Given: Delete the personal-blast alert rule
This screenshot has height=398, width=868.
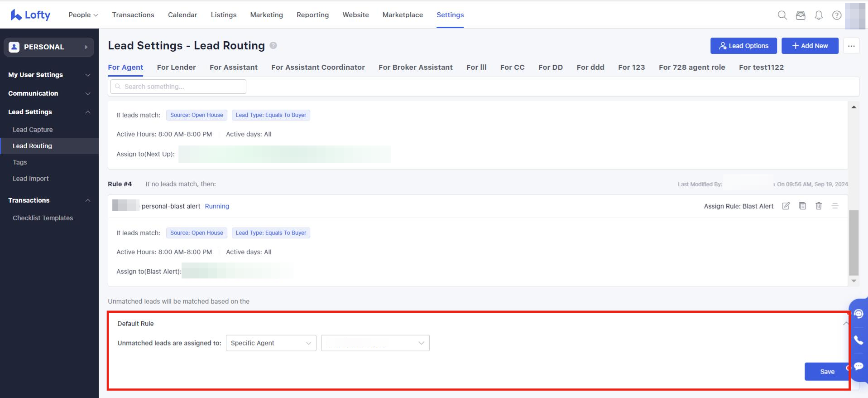Looking at the screenshot, I should [x=819, y=206].
